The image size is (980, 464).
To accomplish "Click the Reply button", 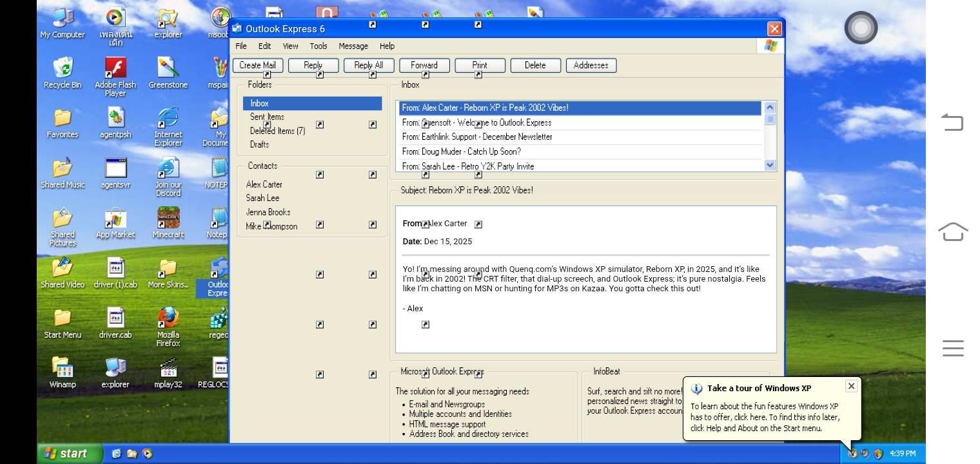I will point(313,65).
